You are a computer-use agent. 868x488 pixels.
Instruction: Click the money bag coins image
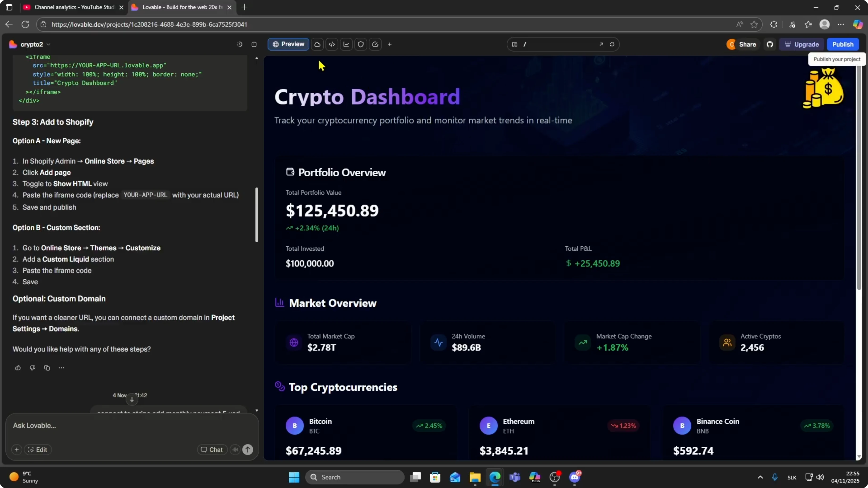[823, 88]
